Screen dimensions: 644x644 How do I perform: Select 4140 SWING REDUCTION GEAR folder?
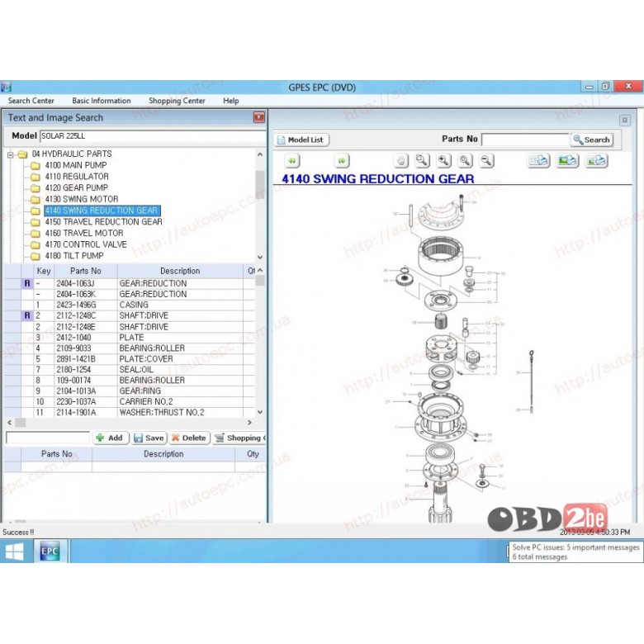(102, 211)
